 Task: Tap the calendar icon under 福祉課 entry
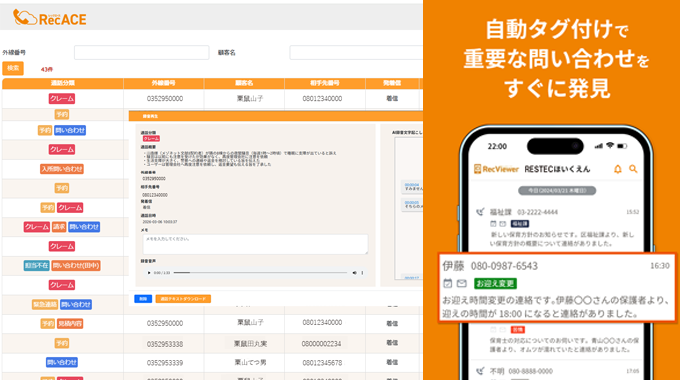tap(493, 224)
